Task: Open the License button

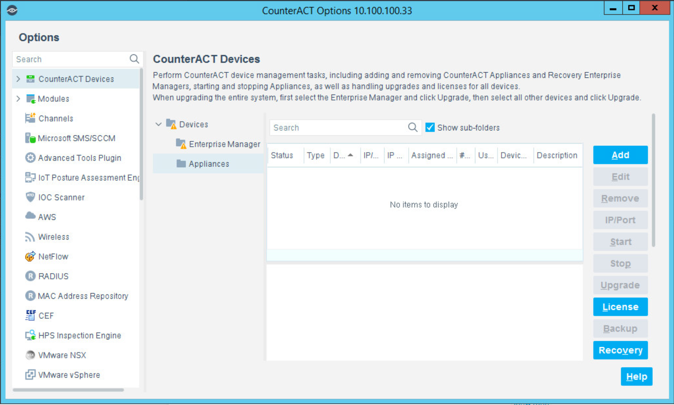Action: (620, 307)
